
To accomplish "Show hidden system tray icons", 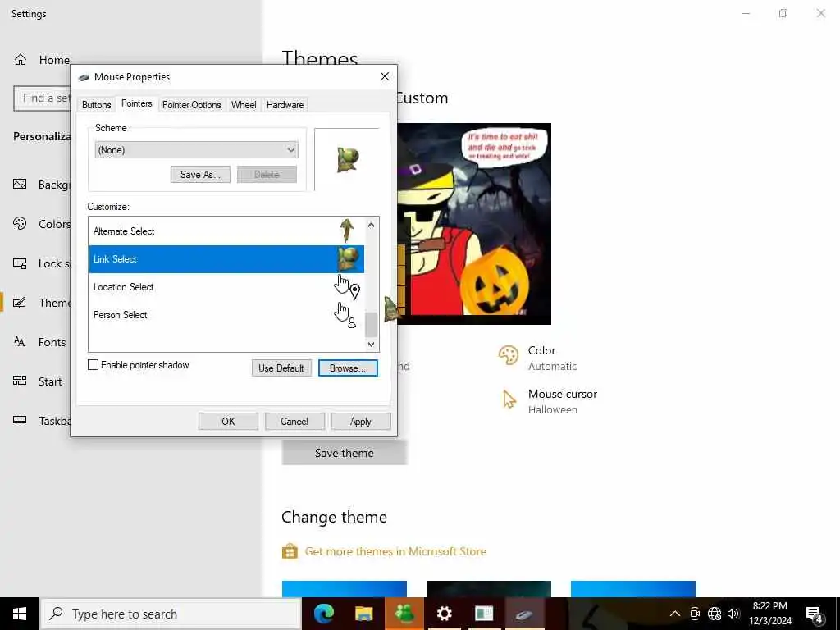I will point(675,614).
